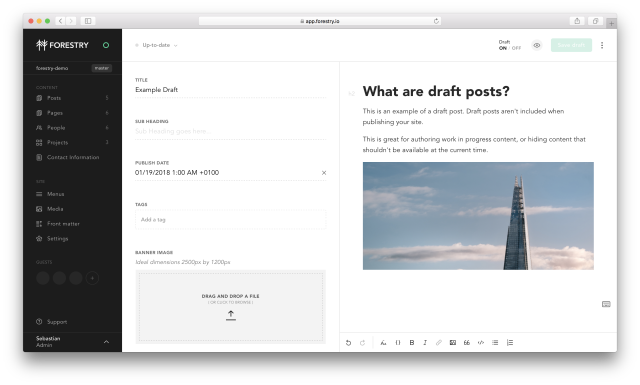
Task: Insert a code block using the toolbar
Action: tap(481, 343)
